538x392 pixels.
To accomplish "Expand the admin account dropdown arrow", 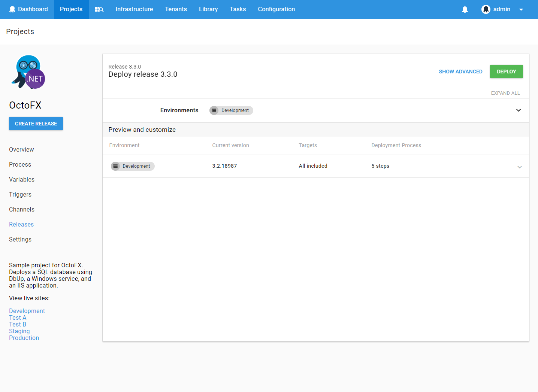I will 521,9.
